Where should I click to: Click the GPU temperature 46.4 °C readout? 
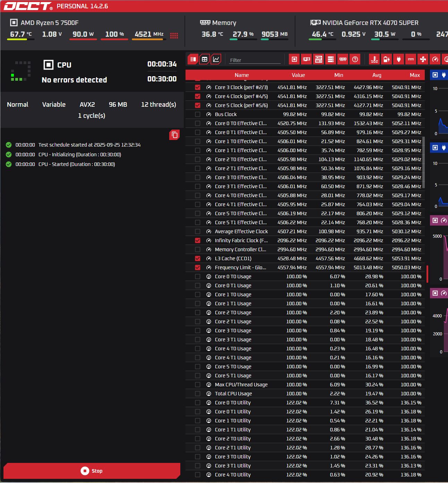click(322, 34)
